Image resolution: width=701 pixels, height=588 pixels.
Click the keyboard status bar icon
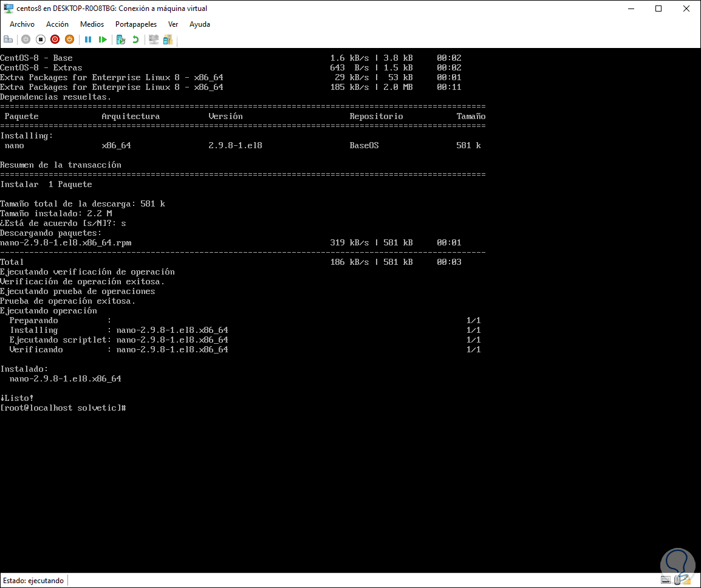[x=666, y=580]
